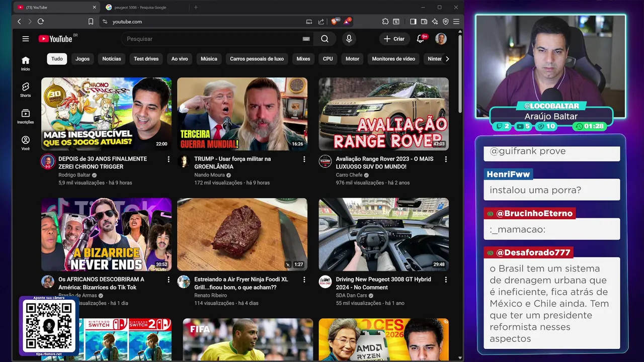Switch to the YouTube browser tab
The image size is (644, 362).
coord(55,7)
